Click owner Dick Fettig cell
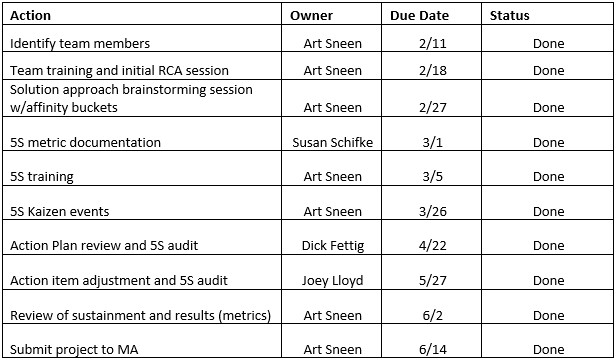The image size is (616, 361). (332, 237)
